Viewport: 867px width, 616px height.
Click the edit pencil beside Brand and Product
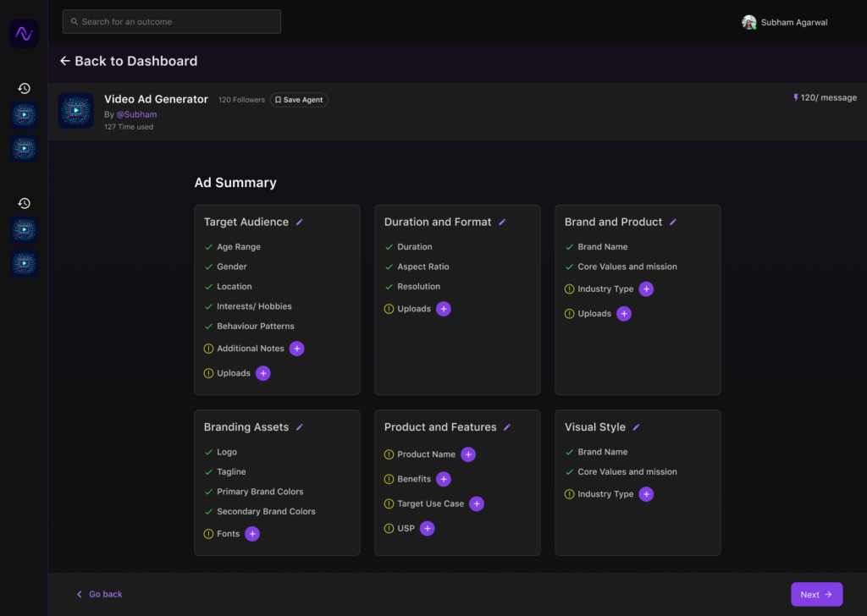[673, 223]
